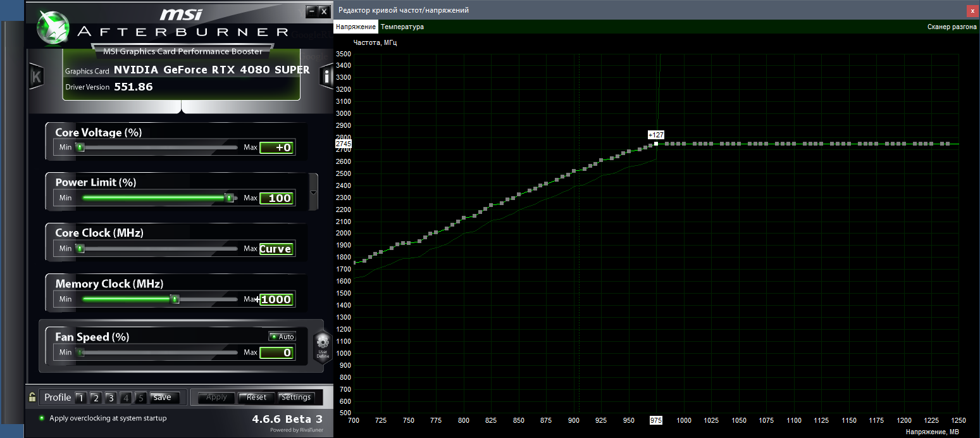The height and width of the screenshot is (438, 980).
Task: Click the curve editor title bar text
Action: 404,10
